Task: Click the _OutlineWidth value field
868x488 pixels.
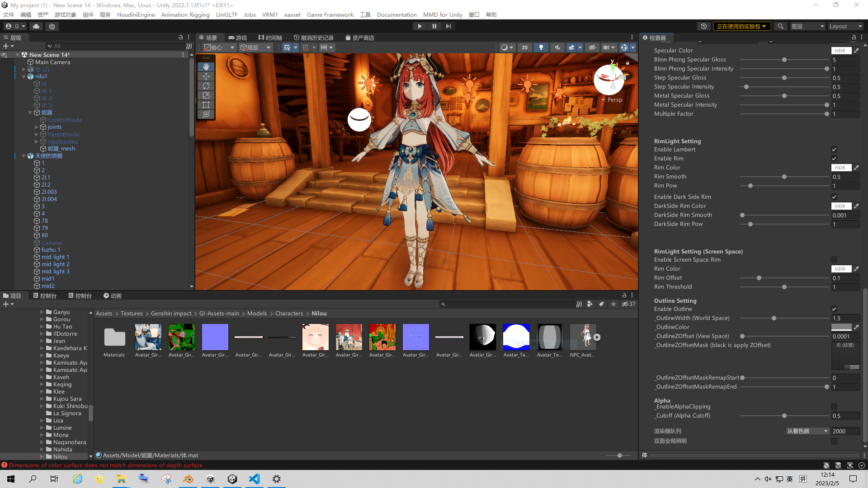Action: click(845, 318)
